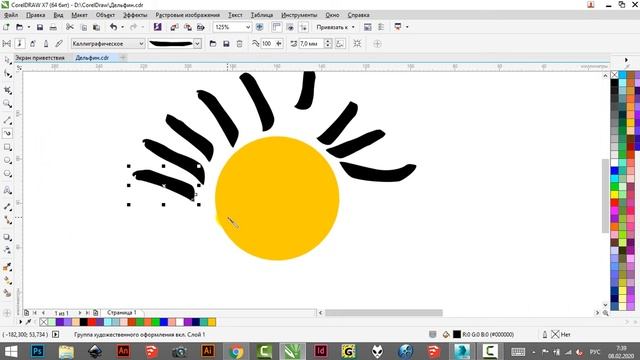Select the Transparency tool
This screenshot has height=360, width=640.
click(x=7, y=251)
